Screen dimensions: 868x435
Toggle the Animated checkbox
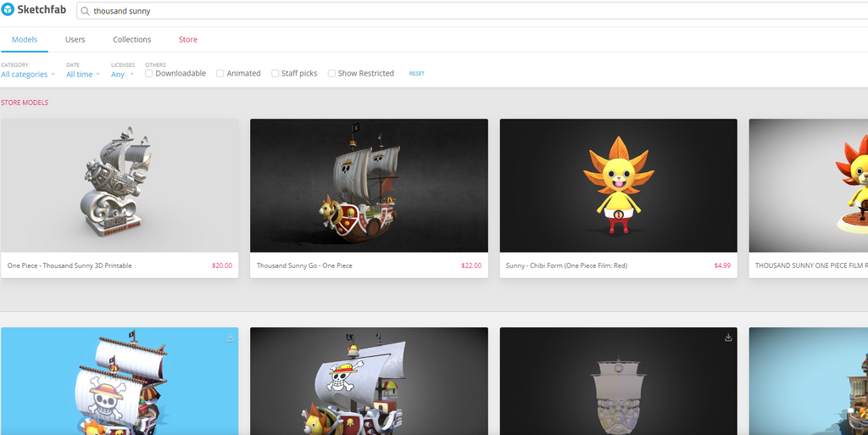[220, 73]
